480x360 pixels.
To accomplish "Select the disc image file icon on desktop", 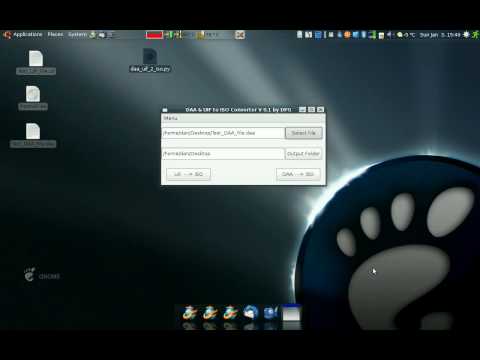I will (x=33, y=98).
